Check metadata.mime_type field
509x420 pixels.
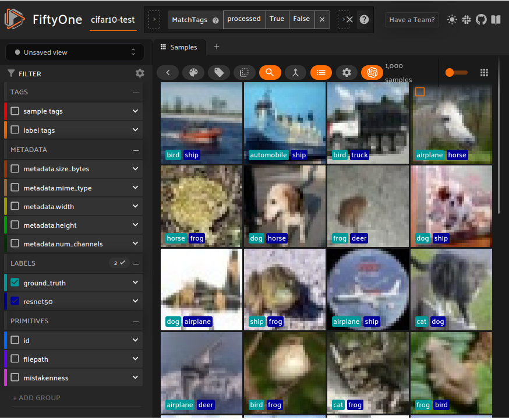[15, 187]
